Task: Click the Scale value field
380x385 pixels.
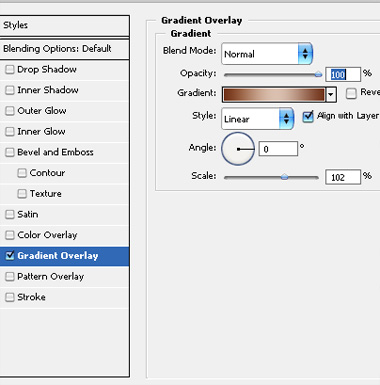Action: pyautogui.click(x=343, y=177)
